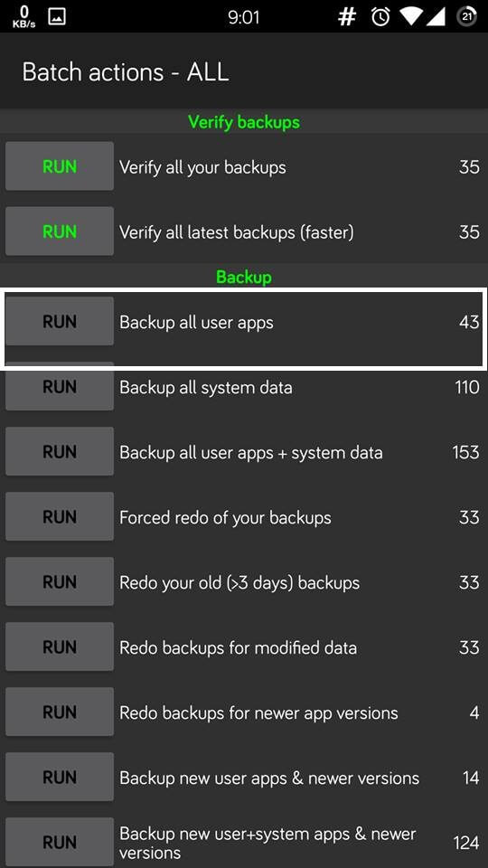Tap the battery percentage circle icon
The image size is (488, 868).
467,17
